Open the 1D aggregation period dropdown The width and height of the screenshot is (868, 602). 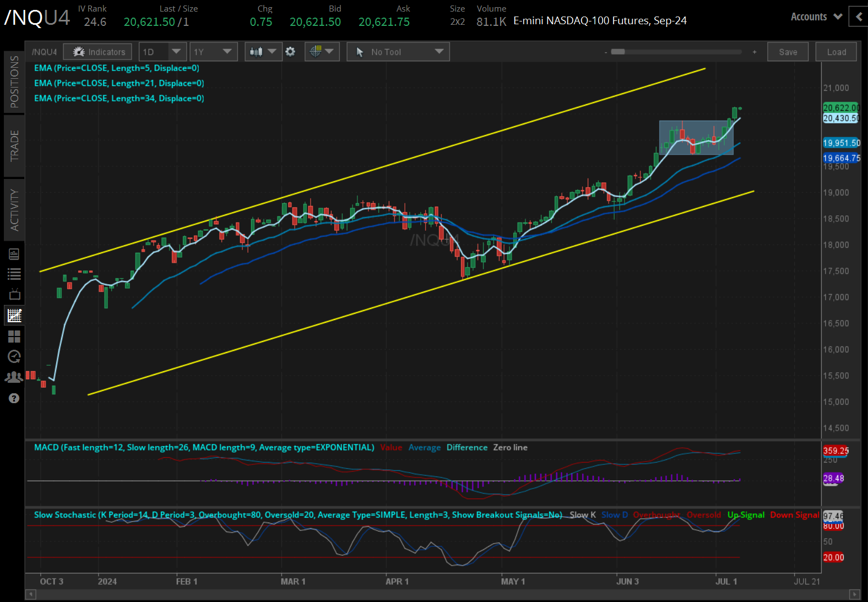pos(162,52)
